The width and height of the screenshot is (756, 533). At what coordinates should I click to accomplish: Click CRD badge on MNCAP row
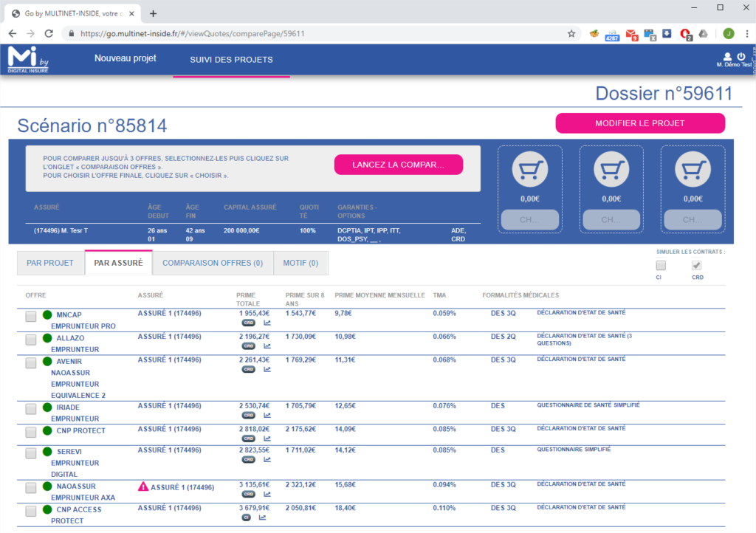tap(249, 323)
